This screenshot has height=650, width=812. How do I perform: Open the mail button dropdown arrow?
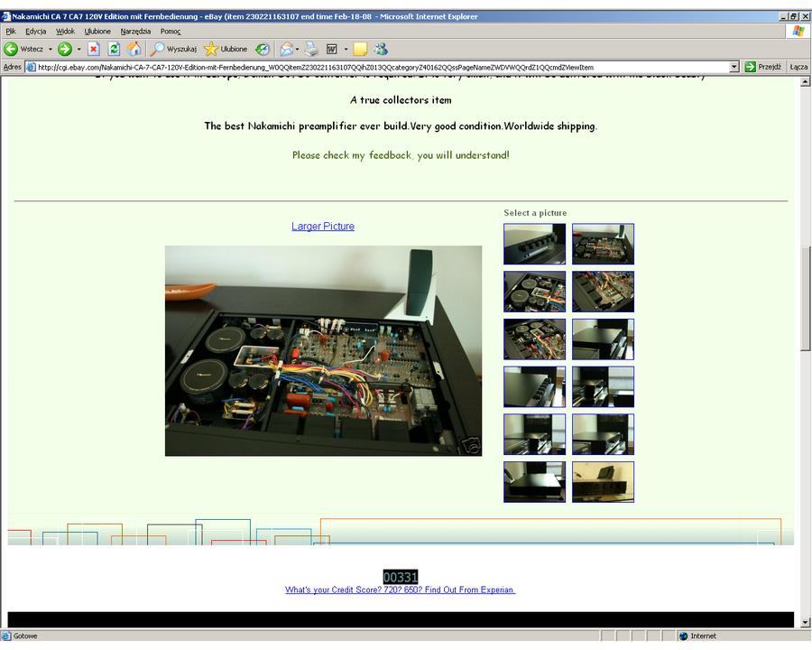pos(297,50)
